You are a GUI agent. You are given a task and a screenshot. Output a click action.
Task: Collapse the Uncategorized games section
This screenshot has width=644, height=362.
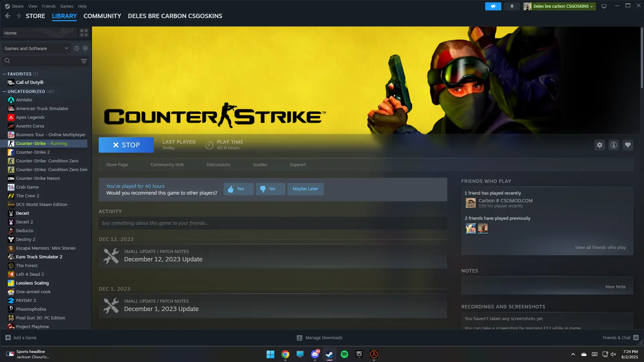4,91
